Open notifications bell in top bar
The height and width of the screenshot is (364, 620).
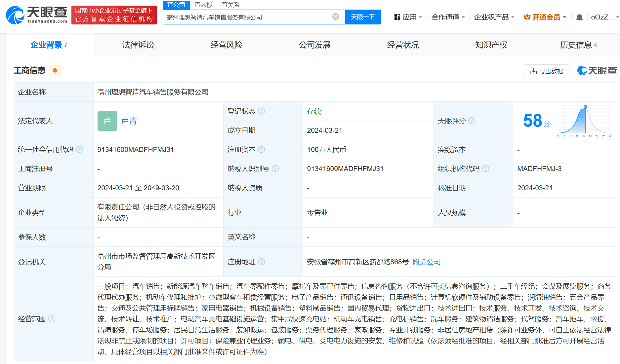579,17
